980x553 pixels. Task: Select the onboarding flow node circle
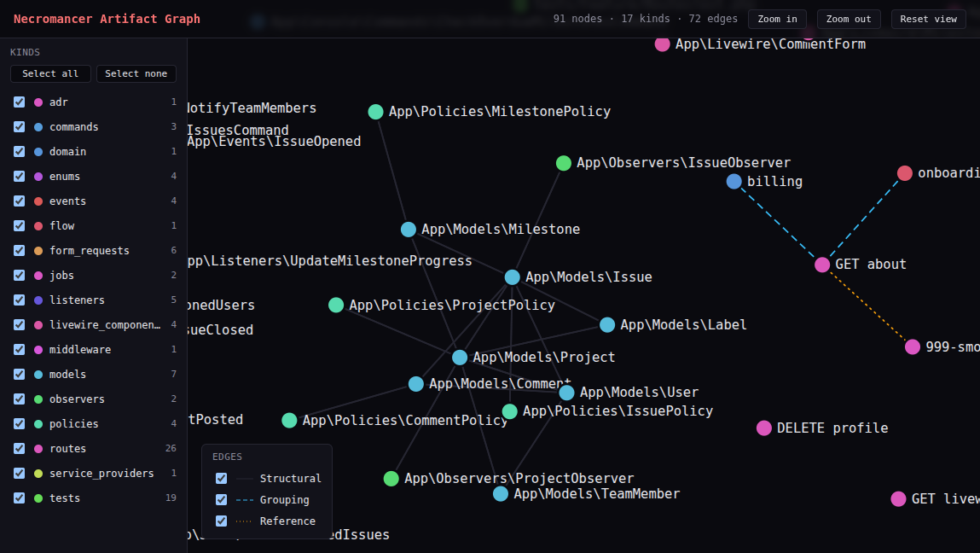pos(904,173)
